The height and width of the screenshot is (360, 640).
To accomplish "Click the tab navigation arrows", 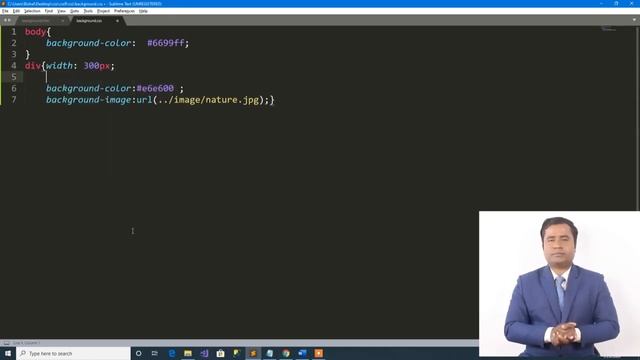I will (7, 20).
